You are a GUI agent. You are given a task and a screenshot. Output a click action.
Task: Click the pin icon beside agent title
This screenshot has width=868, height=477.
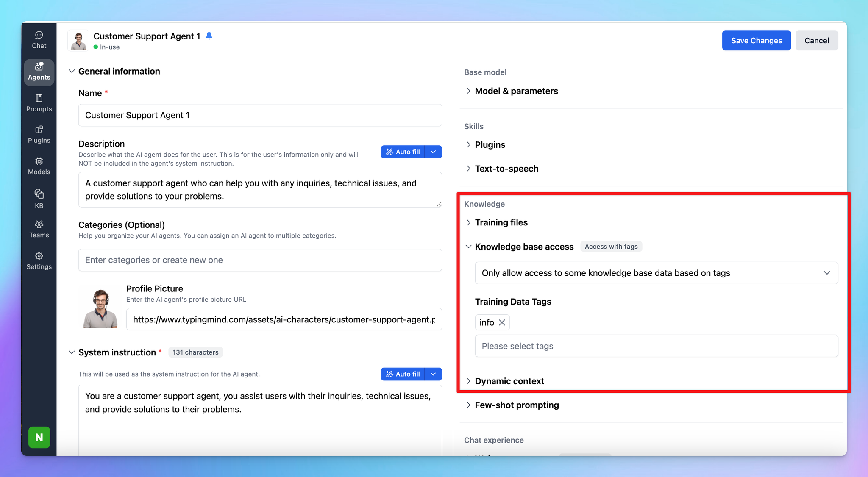[209, 36]
